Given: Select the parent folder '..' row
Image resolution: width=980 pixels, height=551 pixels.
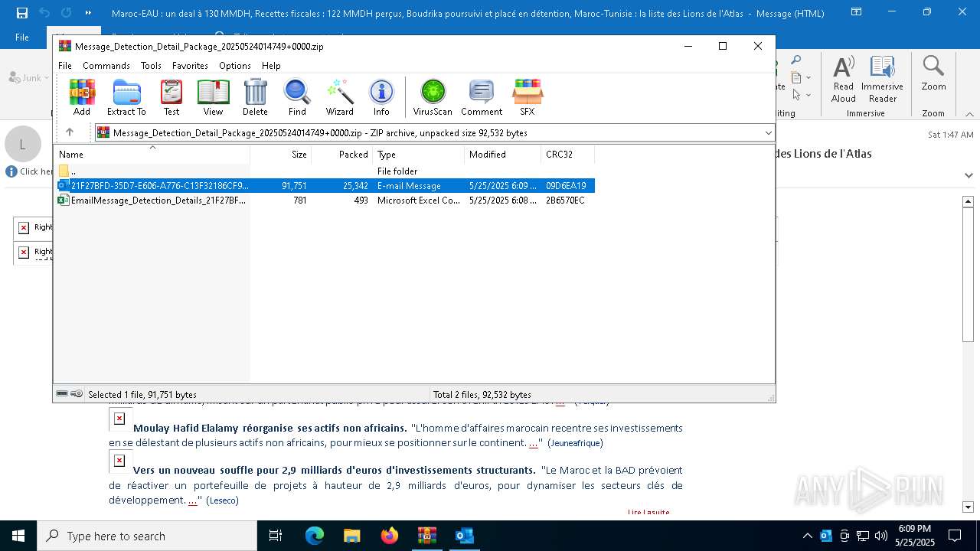Looking at the screenshot, I should 325,171.
